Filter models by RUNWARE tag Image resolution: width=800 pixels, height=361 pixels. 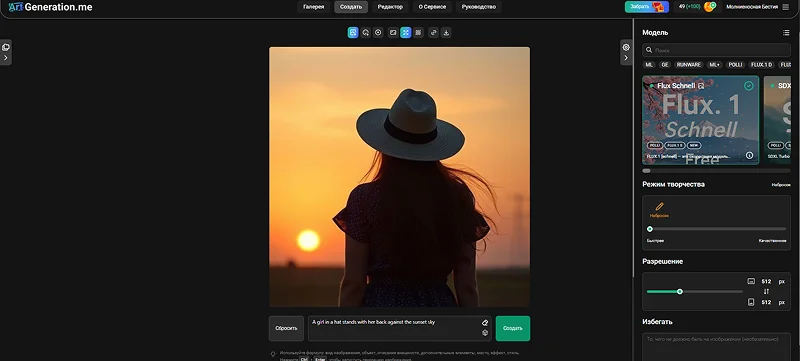689,65
